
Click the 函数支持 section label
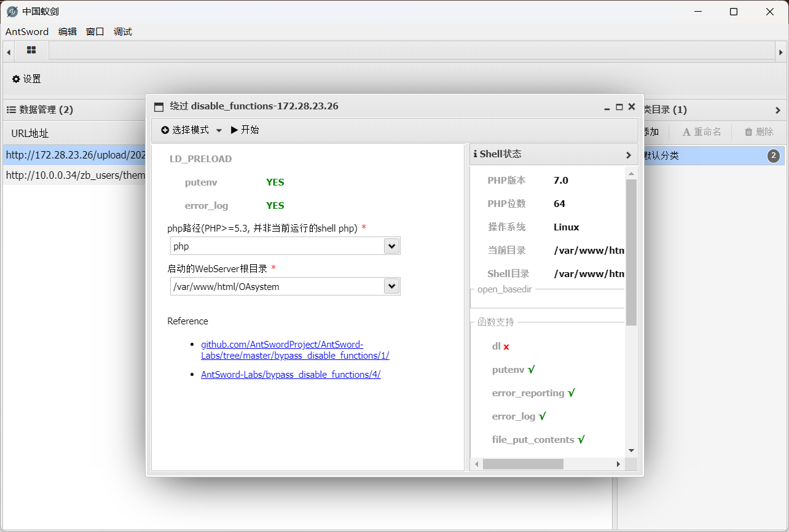point(496,322)
